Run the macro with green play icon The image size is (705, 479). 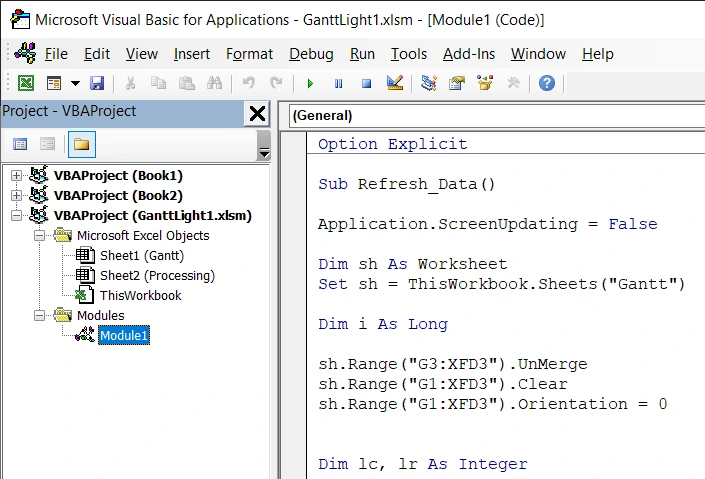point(310,84)
